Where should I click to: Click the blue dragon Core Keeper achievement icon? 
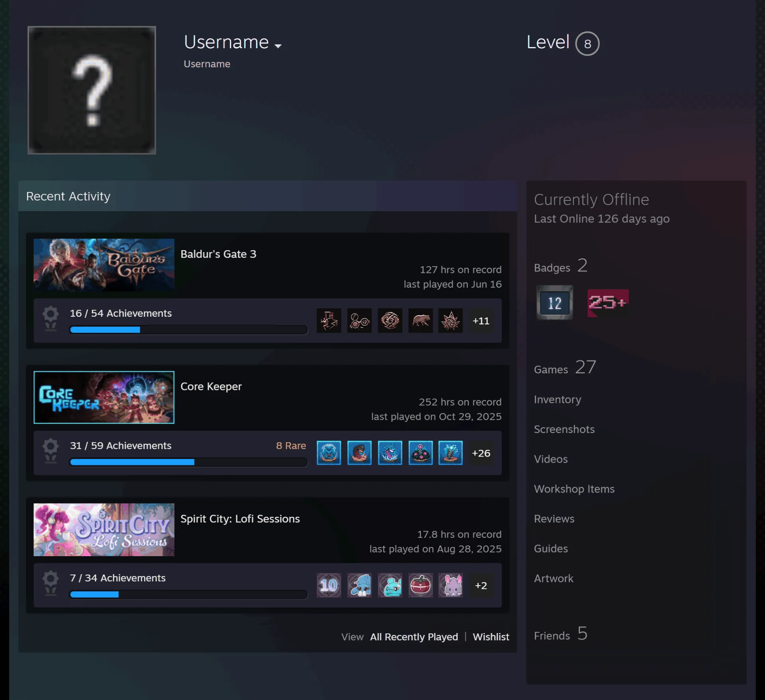pyautogui.click(x=390, y=453)
